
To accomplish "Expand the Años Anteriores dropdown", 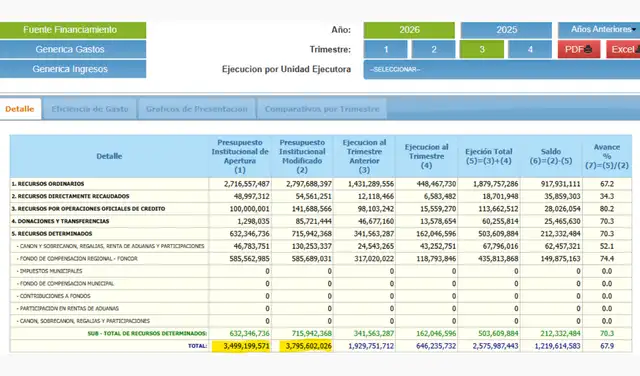I will point(599,30).
